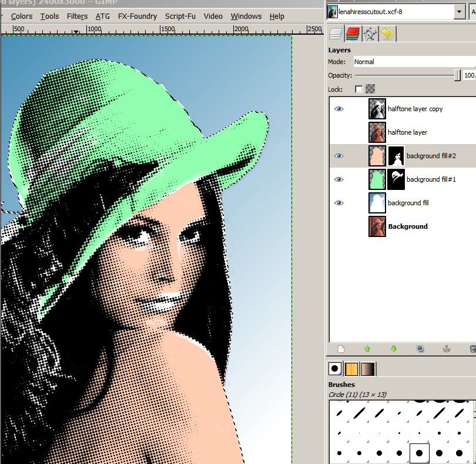
Task: Lower the layer with the green down arrow
Action: [x=394, y=349]
